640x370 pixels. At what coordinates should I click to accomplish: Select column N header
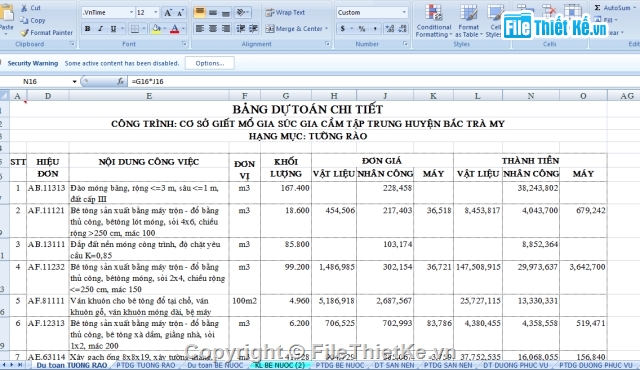(531, 96)
